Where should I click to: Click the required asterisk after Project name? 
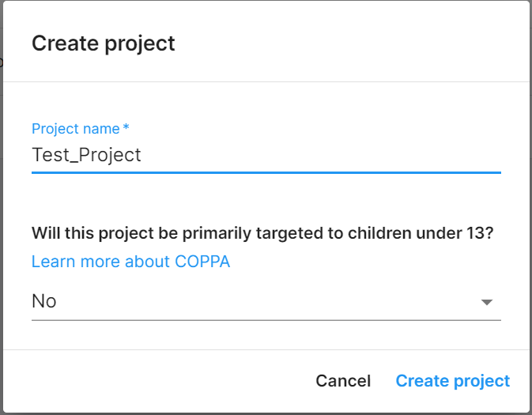126,128
